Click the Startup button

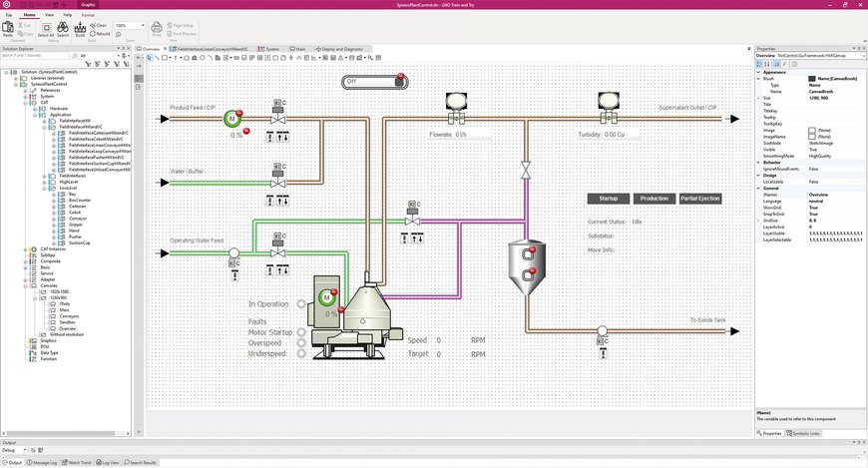click(x=609, y=199)
